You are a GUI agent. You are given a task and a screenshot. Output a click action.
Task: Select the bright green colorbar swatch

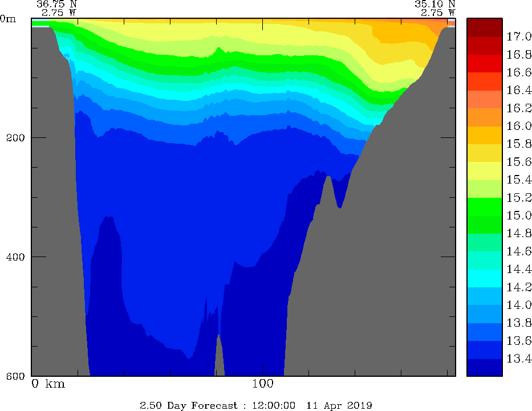point(485,206)
